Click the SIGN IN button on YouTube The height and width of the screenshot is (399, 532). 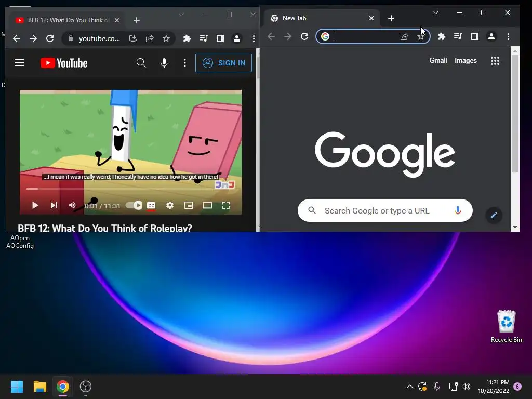click(223, 63)
